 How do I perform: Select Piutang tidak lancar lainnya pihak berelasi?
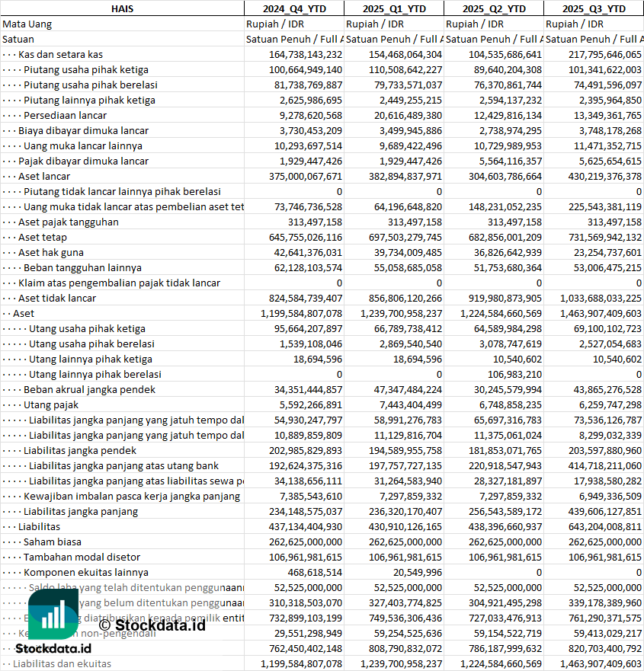tap(122, 192)
